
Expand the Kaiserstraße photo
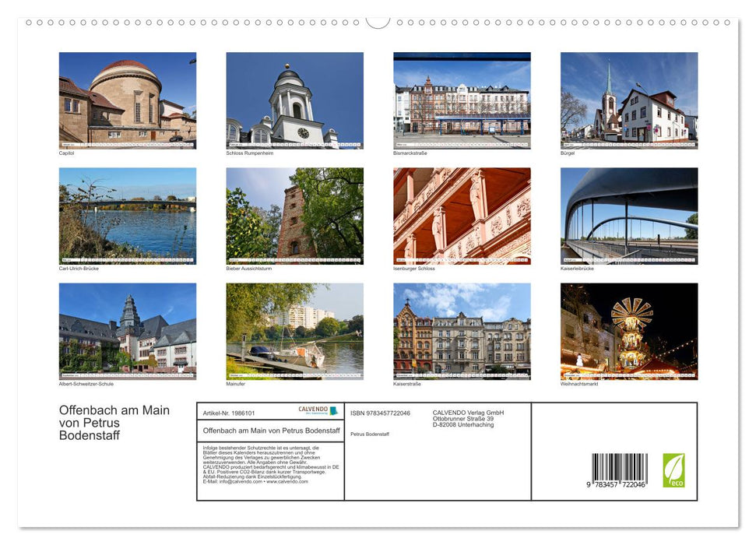[x=461, y=331]
